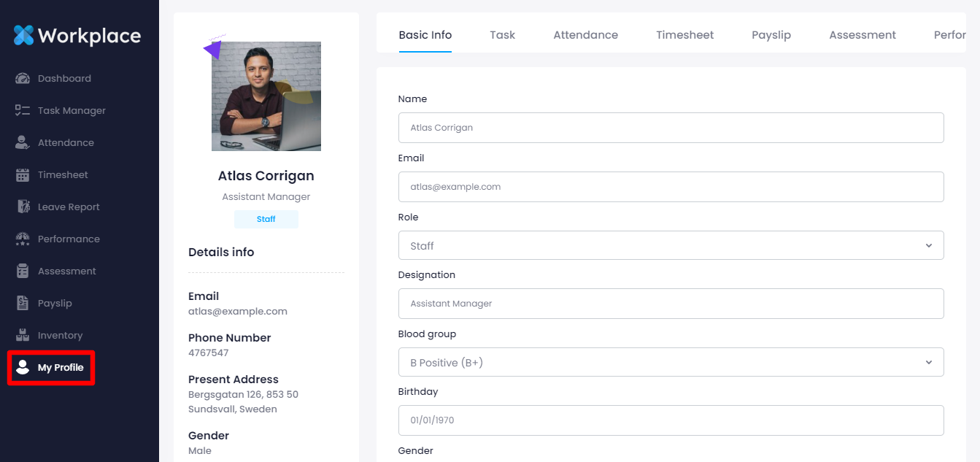Click the Assessment clipboard icon
The width and height of the screenshot is (980, 462).
(23, 272)
